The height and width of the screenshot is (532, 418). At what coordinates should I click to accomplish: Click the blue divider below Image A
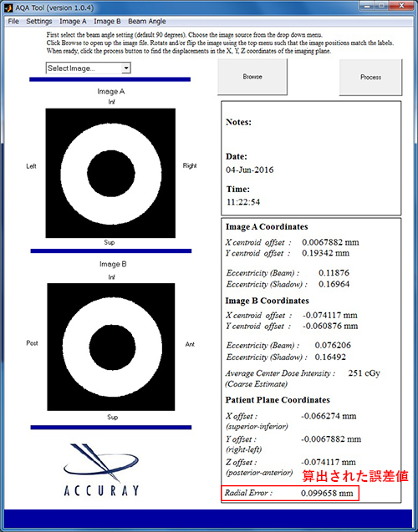pos(111,251)
